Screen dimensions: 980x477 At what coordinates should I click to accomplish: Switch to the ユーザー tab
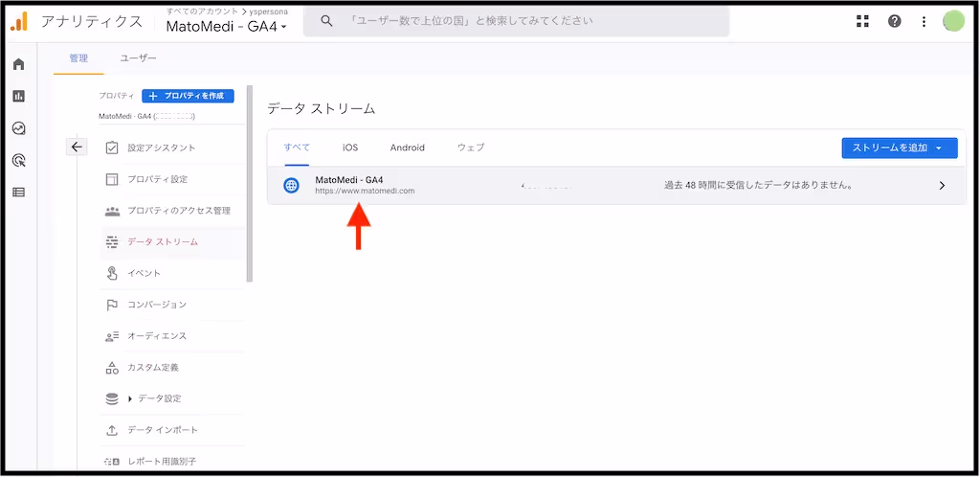[x=138, y=58]
